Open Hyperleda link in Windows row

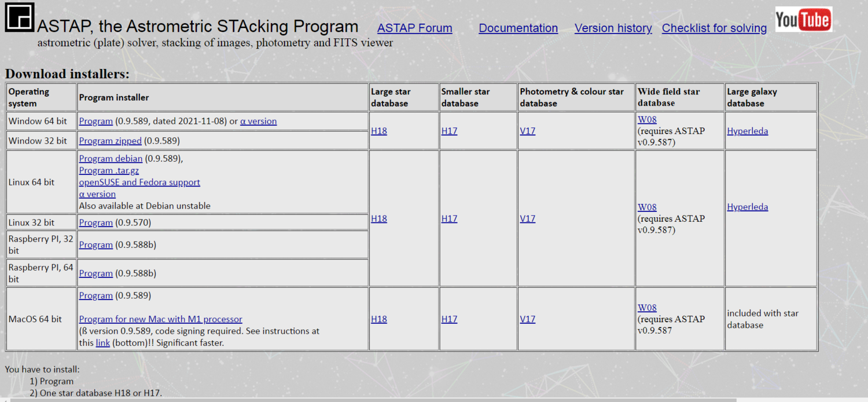click(748, 131)
